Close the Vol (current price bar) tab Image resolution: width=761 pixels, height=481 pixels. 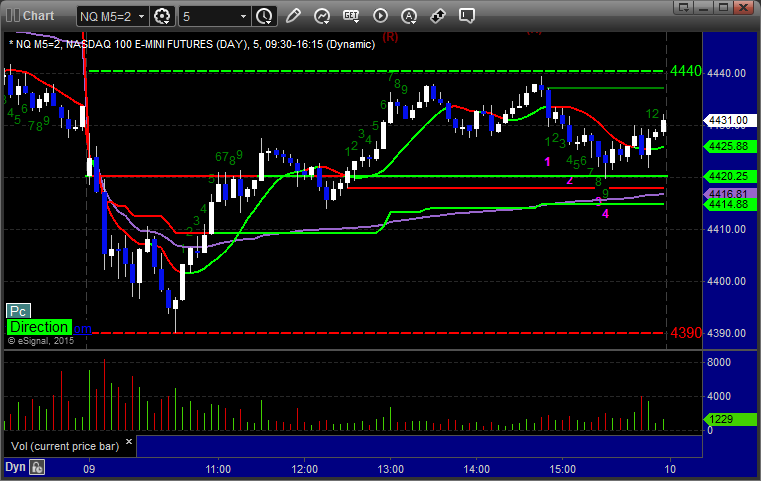(x=129, y=442)
